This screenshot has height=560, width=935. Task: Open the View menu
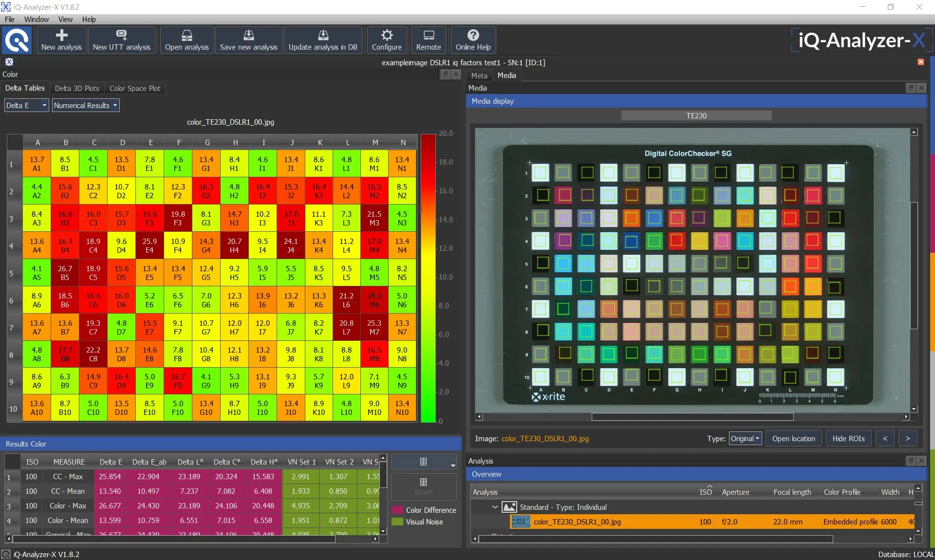[65, 19]
